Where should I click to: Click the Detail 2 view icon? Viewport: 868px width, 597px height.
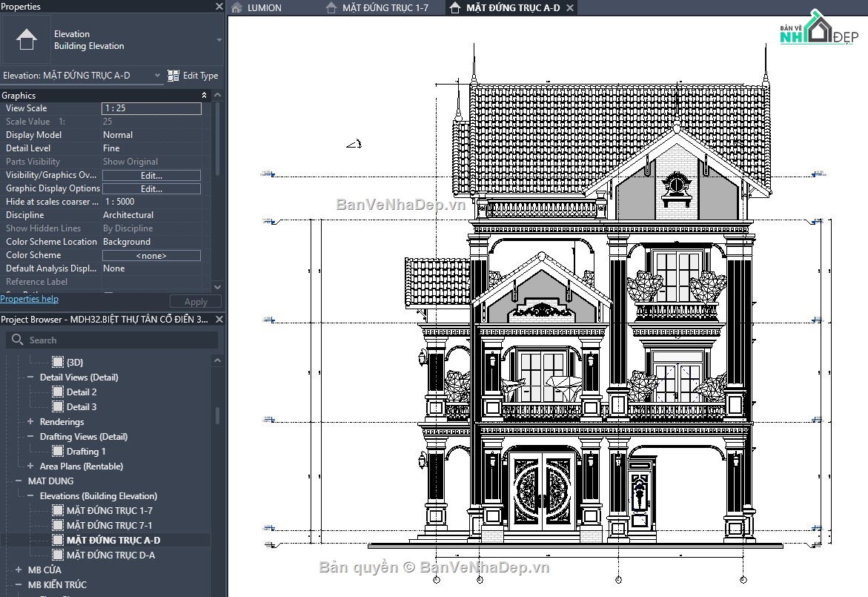[x=58, y=392]
